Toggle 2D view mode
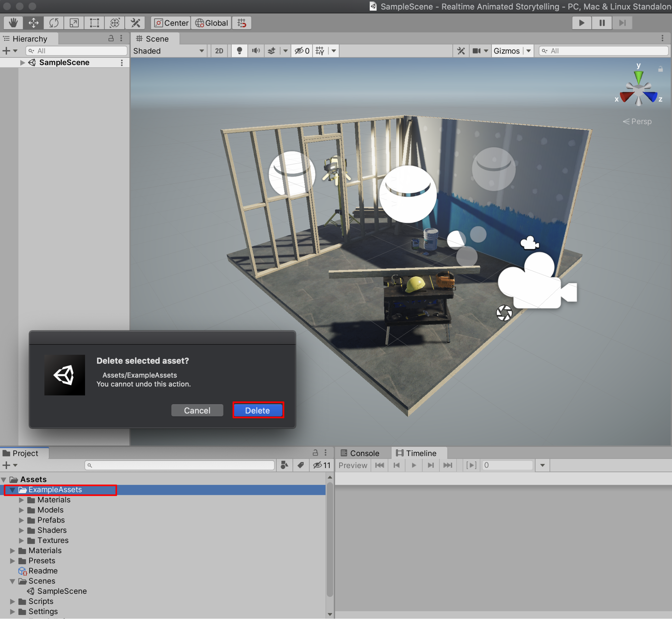Image resolution: width=672 pixels, height=619 pixels. 219,51
